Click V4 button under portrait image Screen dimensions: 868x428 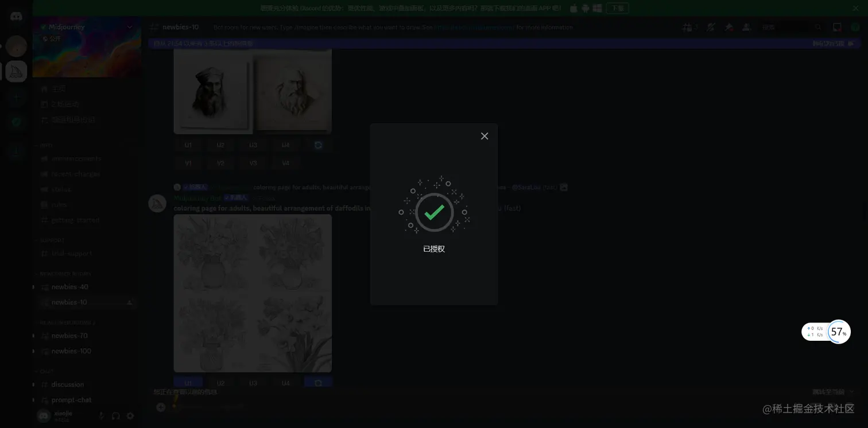coord(285,163)
